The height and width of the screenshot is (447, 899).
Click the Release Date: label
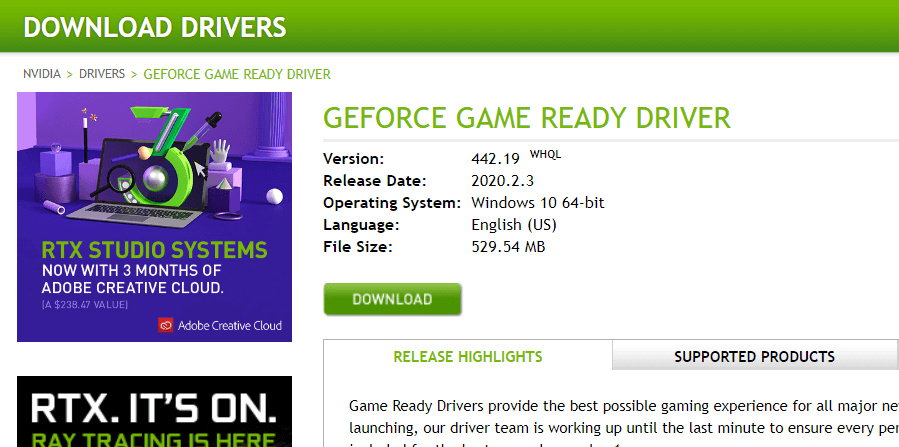tap(375, 181)
